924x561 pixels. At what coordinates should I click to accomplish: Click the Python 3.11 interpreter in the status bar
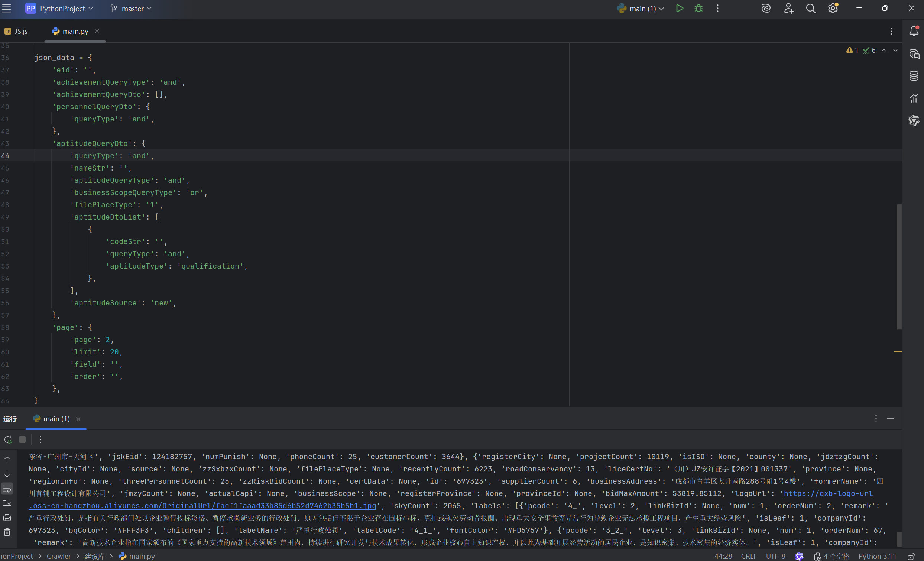[x=877, y=557]
